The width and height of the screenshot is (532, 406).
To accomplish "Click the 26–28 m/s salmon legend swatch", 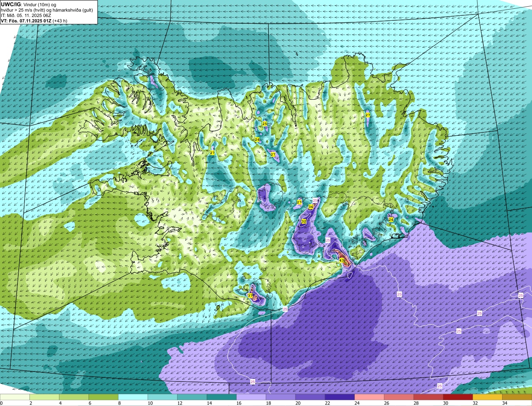I will click(x=399, y=397).
